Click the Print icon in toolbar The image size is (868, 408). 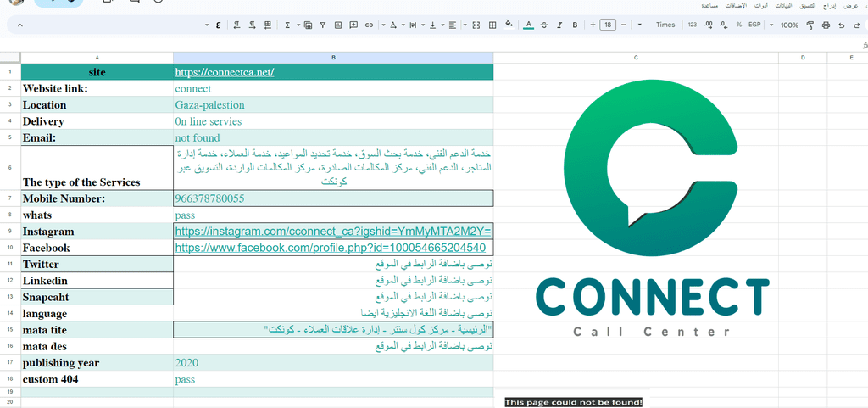tap(826, 25)
